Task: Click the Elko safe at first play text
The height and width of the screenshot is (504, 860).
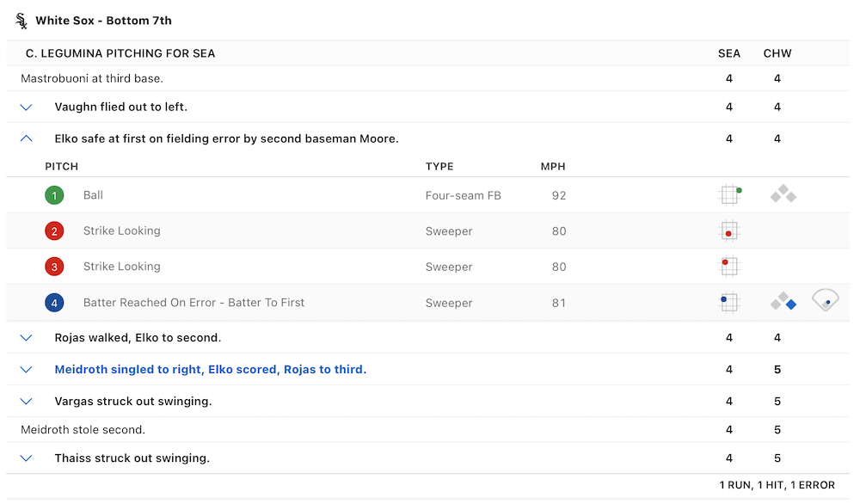Action: point(226,138)
